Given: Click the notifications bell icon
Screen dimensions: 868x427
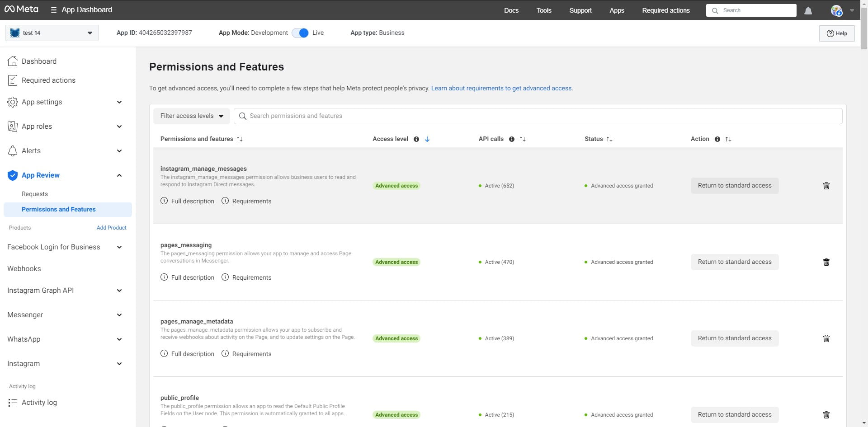Looking at the screenshot, I should click(808, 10).
